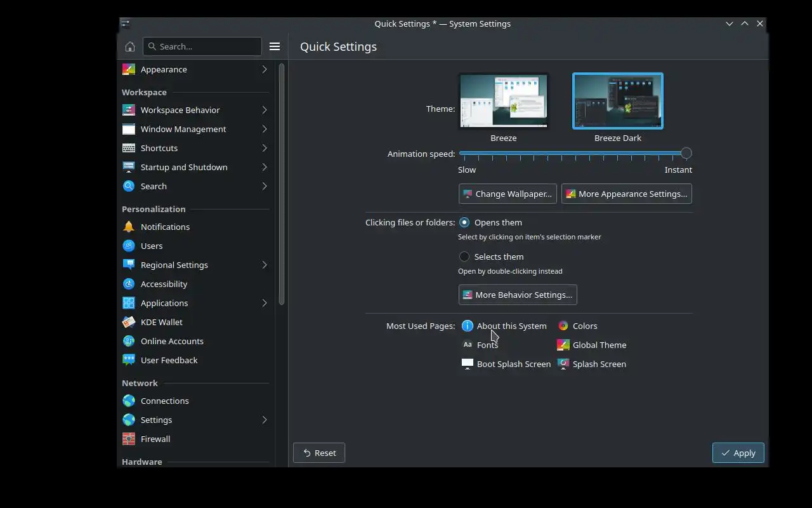Select the Breeze theme thumbnail
Image resolution: width=812 pixels, height=508 pixels.
click(x=504, y=101)
